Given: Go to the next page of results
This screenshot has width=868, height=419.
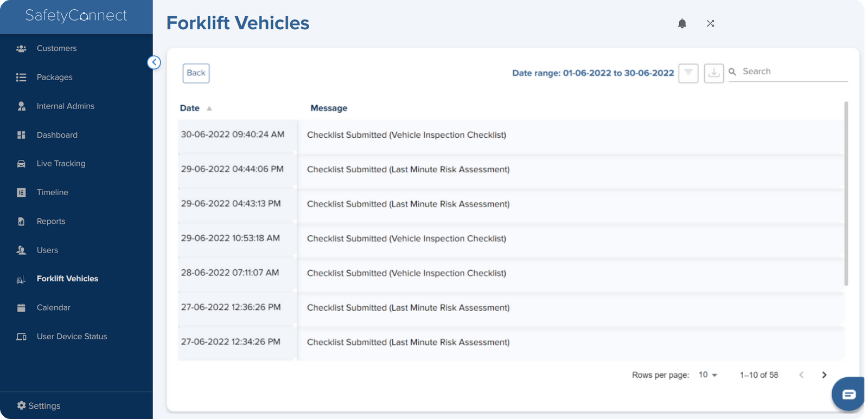Looking at the screenshot, I should coord(824,375).
